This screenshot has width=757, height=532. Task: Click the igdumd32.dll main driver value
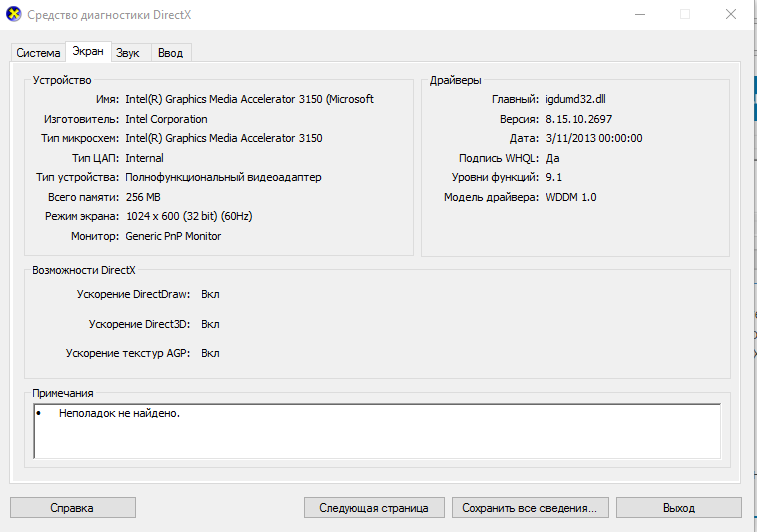click(576, 99)
